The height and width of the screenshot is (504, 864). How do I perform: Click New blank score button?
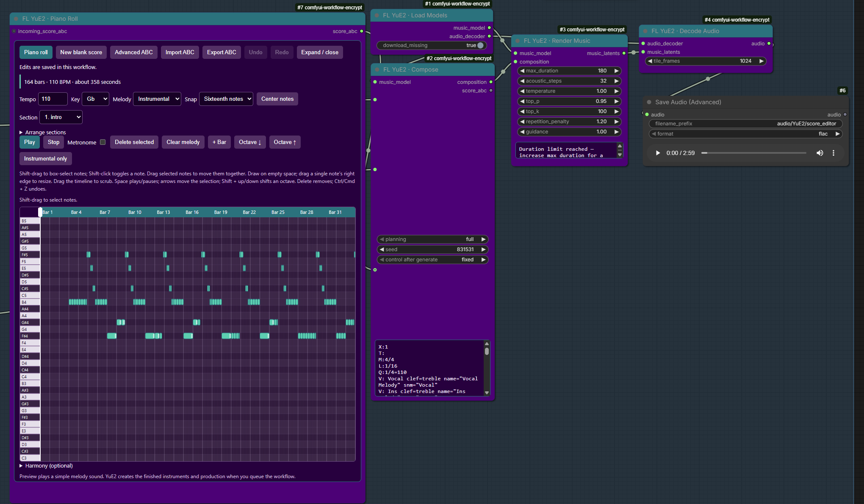click(81, 53)
